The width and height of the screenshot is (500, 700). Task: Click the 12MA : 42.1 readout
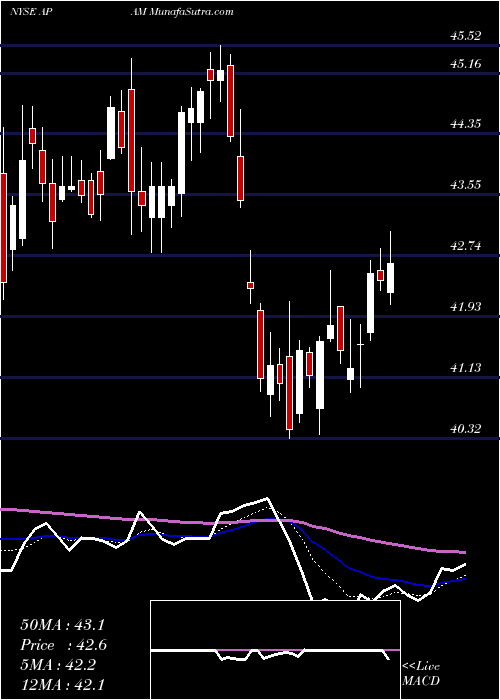click(x=62, y=685)
